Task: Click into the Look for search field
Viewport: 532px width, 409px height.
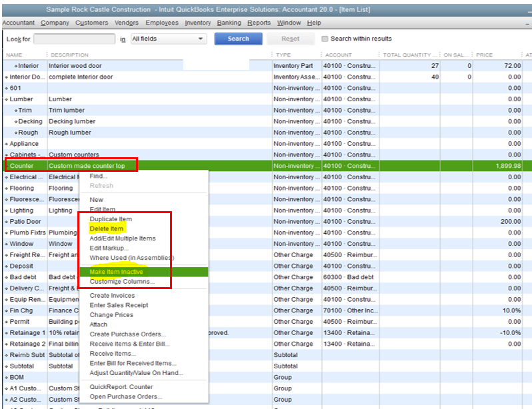Action: coord(74,39)
